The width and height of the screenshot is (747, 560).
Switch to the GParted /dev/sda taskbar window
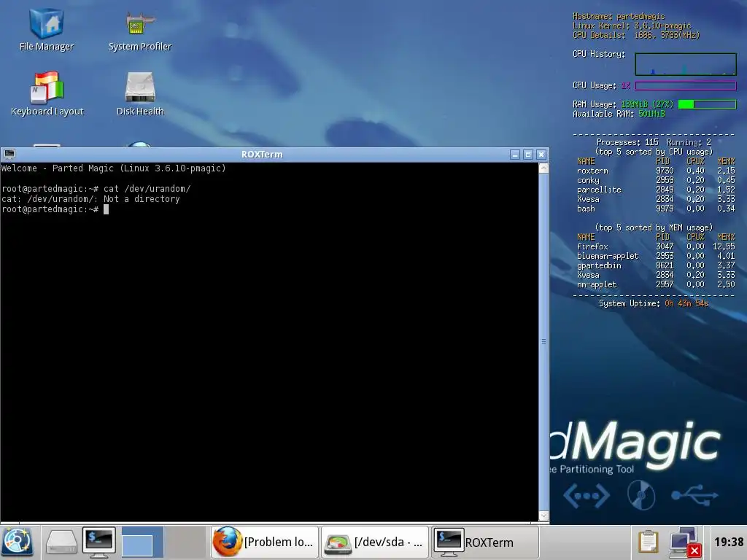click(374, 542)
